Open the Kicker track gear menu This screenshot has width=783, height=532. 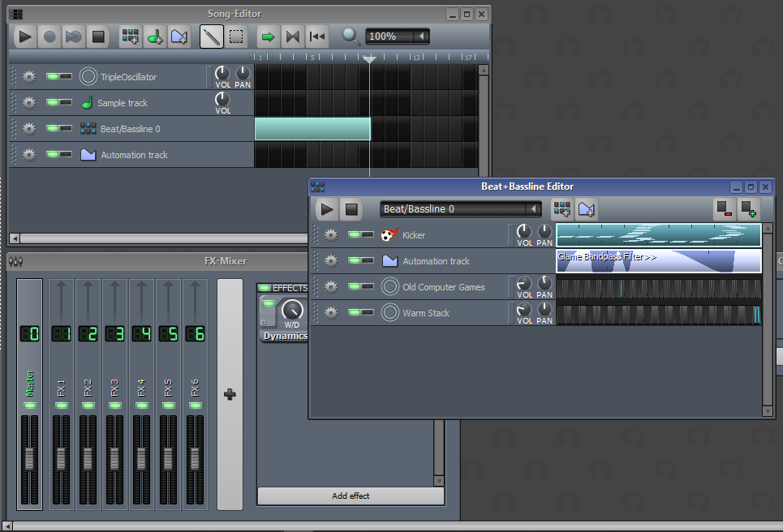(x=331, y=235)
